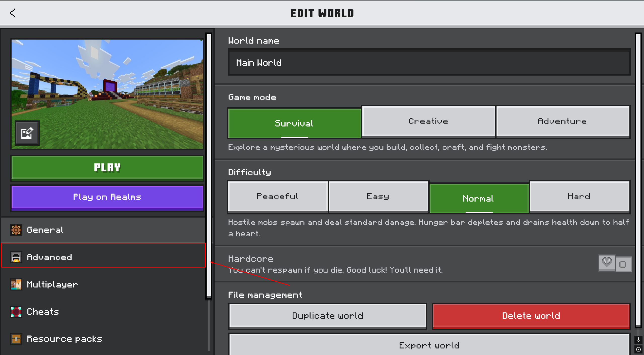Set difficulty to Normal
The width and height of the screenshot is (644, 355).
(479, 198)
